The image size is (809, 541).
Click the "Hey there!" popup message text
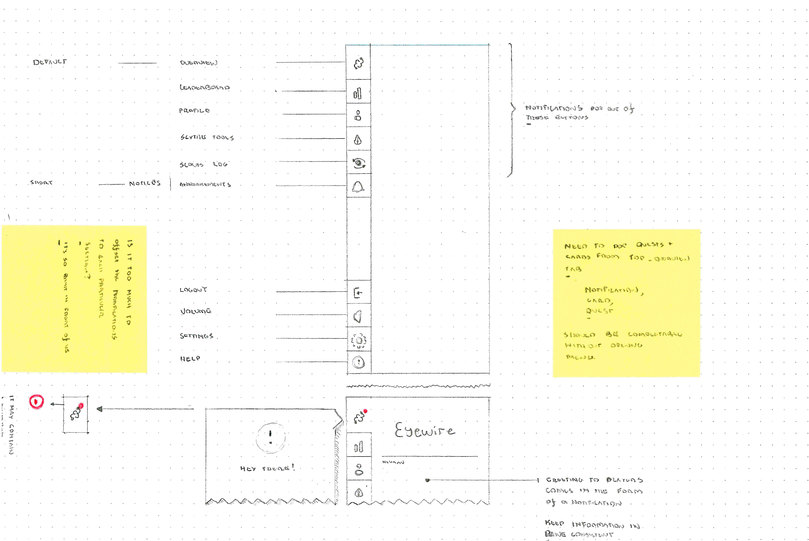(x=267, y=468)
